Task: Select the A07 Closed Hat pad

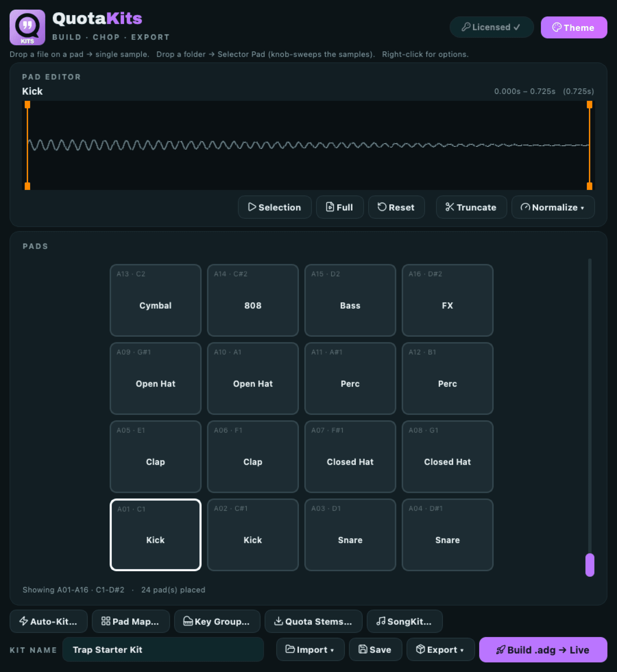Action: 350,457
